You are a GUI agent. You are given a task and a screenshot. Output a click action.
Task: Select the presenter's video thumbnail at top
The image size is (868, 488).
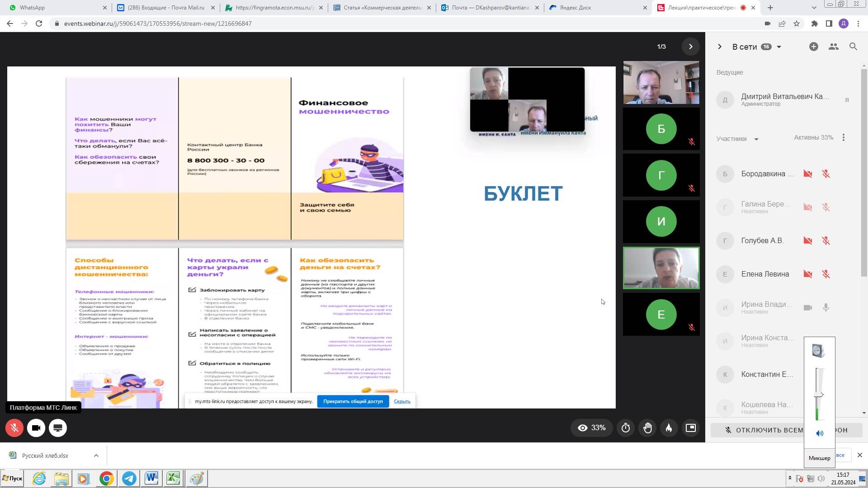(x=661, y=83)
